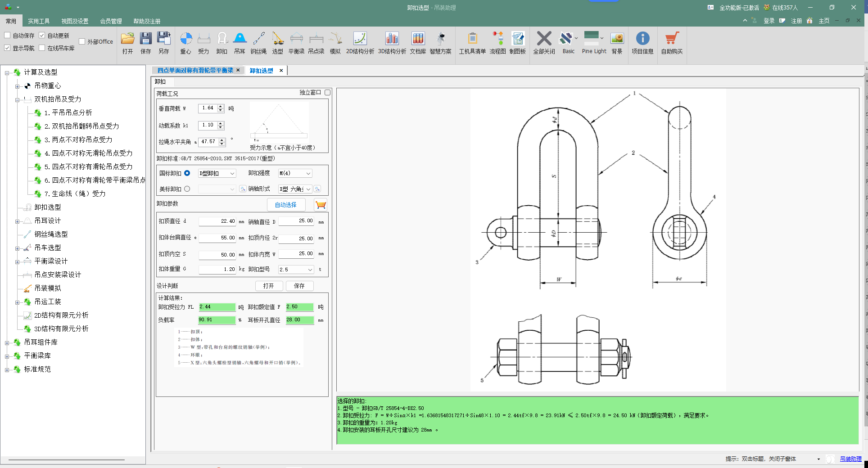The width and height of the screenshot is (868, 468).
Task: Collapse the 双机抬吊及受力 tree node
Action: pos(17,99)
